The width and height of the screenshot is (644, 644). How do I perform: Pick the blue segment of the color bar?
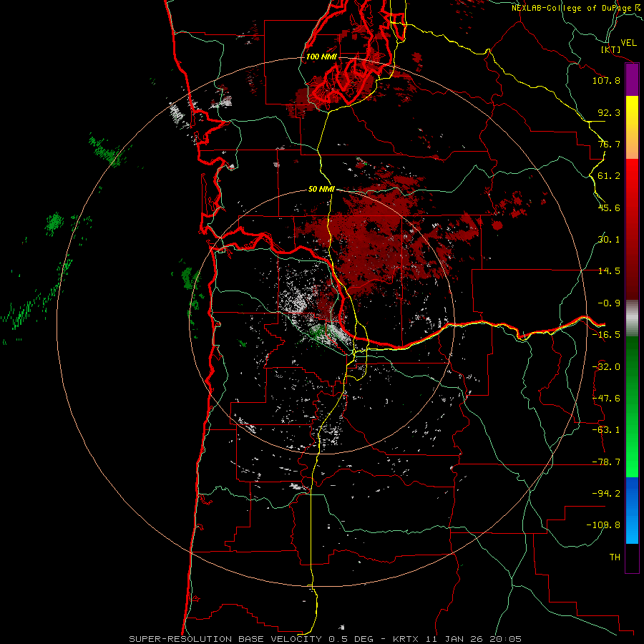coord(632,510)
